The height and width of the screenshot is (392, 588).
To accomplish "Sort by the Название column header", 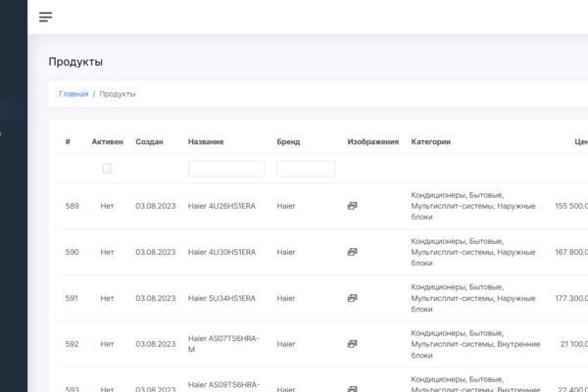I will (x=206, y=142).
